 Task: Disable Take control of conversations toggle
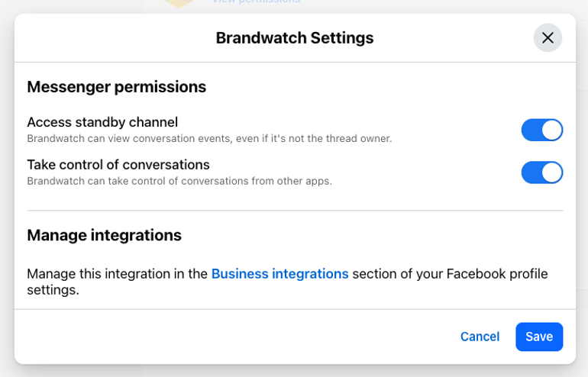[542, 172]
